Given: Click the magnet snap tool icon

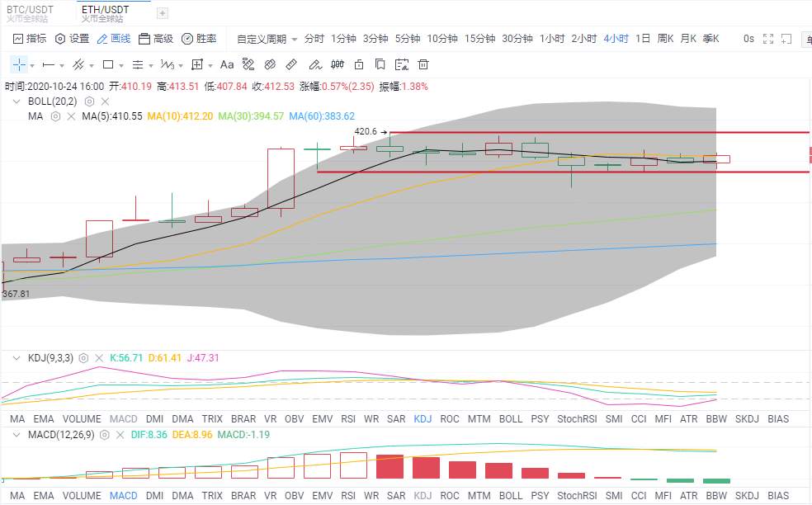Looking at the screenshot, I should point(270,64).
